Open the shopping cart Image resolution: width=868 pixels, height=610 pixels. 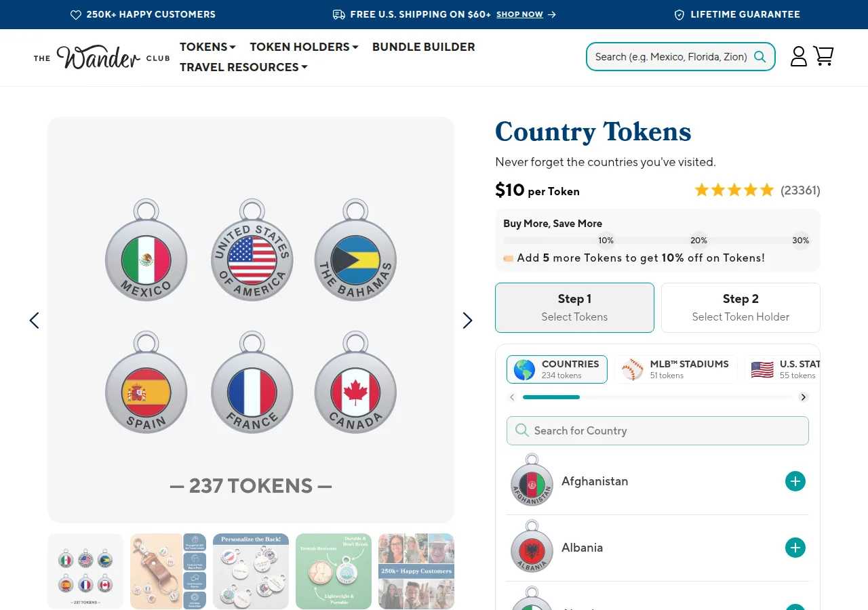(823, 56)
